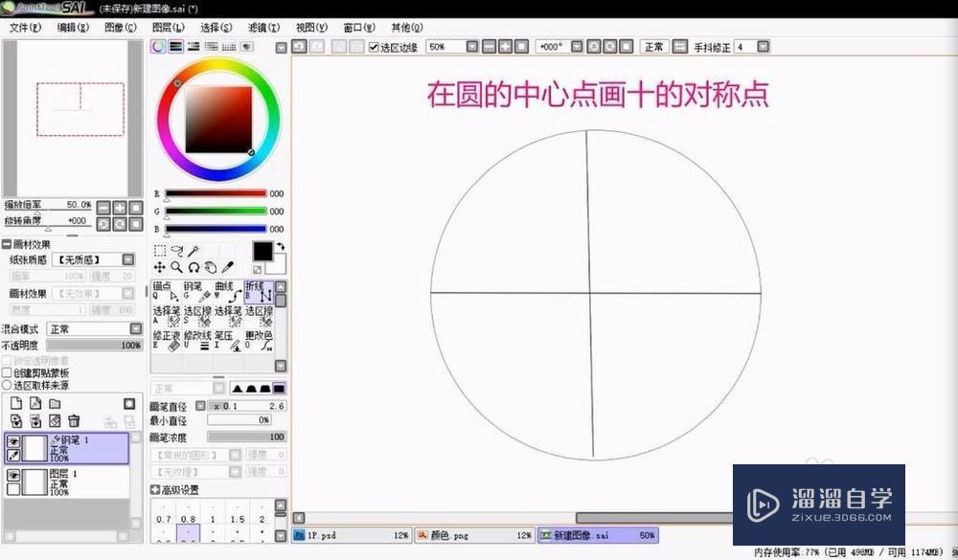This screenshot has height=560, width=958.
Task: Create a new layer in the layers panel
Action: click(16, 402)
